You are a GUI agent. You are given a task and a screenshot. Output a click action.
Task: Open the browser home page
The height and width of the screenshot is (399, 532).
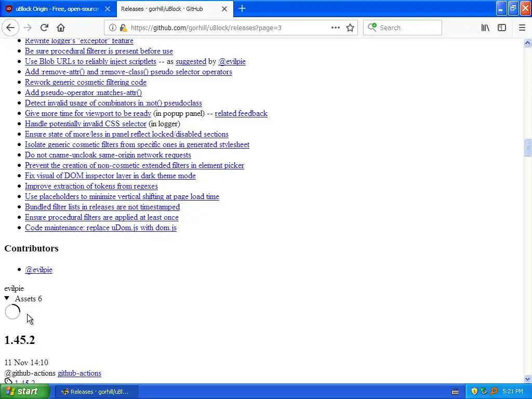coord(61,28)
